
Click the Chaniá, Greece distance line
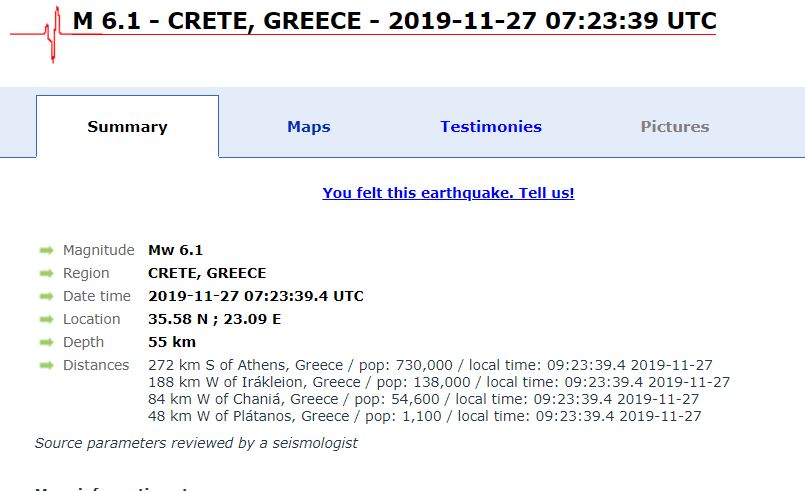click(424, 399)
